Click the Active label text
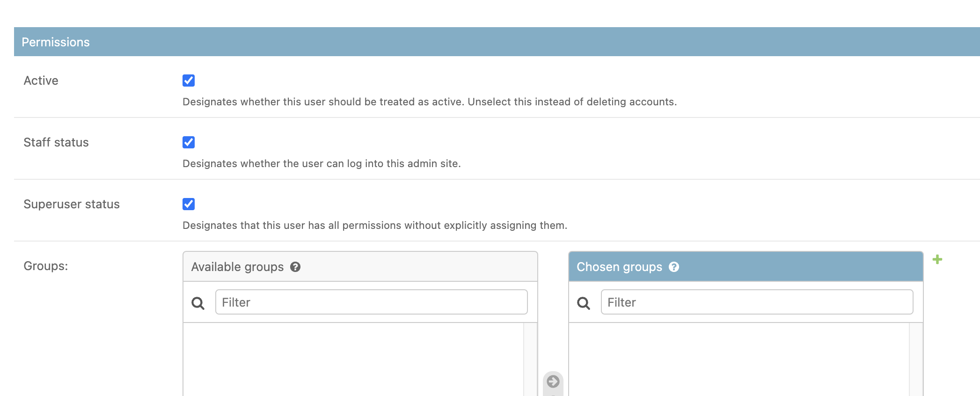The image size is (980, 396). click(x=41, y=81)
